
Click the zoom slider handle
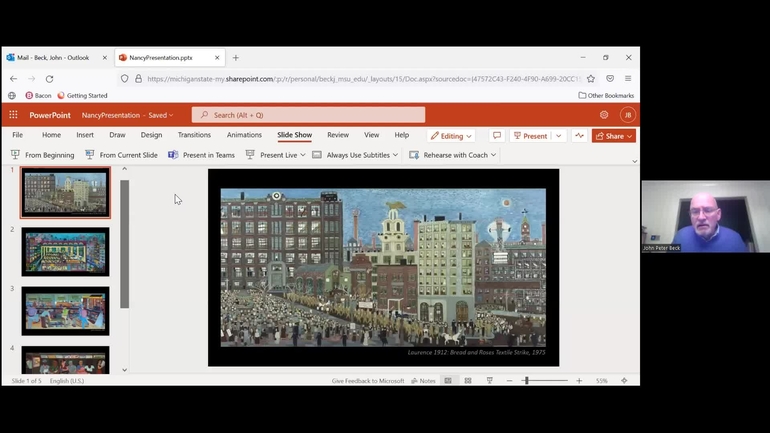coord(526,380)
